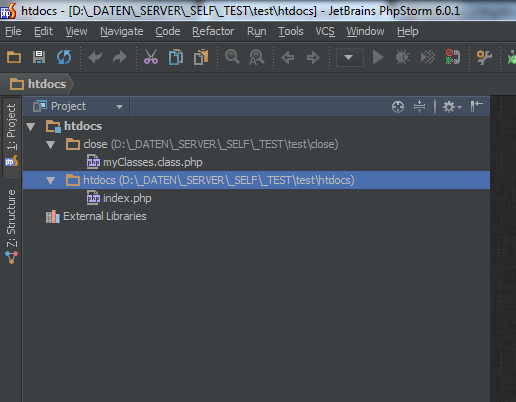This screenshot has width=516, height=402.
Task: Collapse the root htdocs tree node
Action: tap(31, 127)
